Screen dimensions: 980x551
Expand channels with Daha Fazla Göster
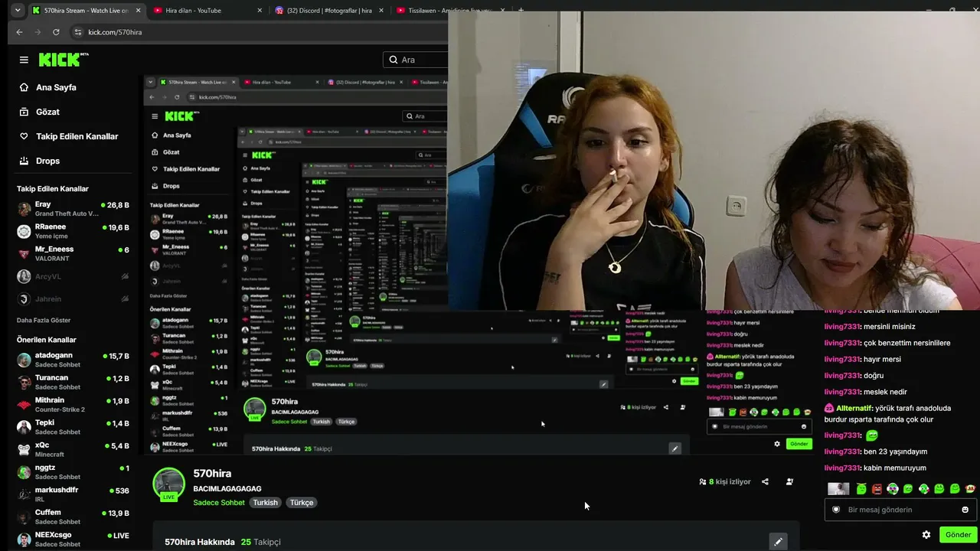click(x=44, y=320)
